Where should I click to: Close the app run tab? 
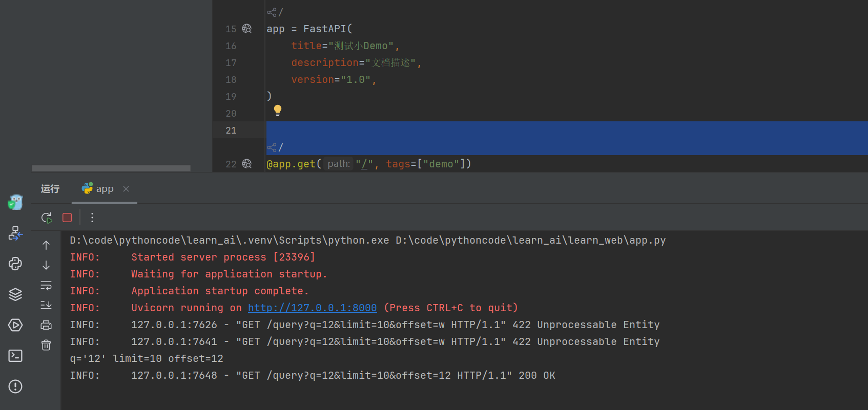[x=126, y=189]
